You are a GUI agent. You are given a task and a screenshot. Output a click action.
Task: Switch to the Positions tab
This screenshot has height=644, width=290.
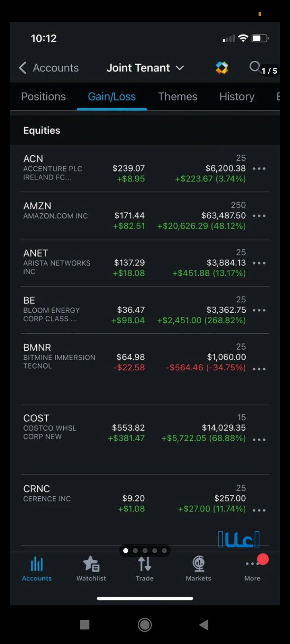click(43, 97)
